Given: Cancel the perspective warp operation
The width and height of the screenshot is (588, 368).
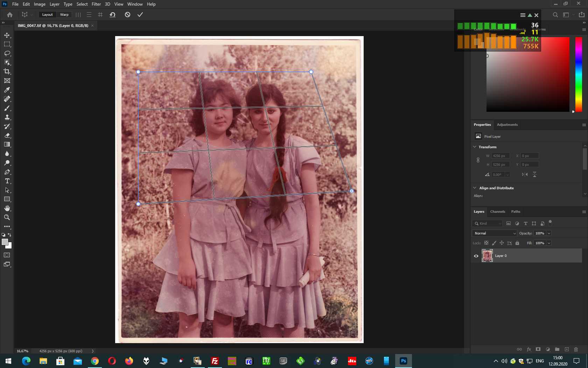Looking at the screenshot, I should pyautogui.click(x=127, y=15).
